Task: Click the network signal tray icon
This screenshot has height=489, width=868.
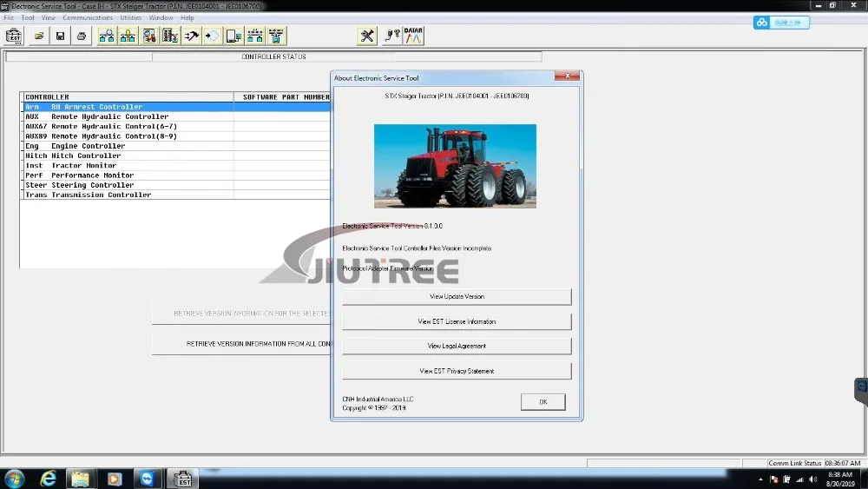Action: pyautogui.click(x=799, y=479)
